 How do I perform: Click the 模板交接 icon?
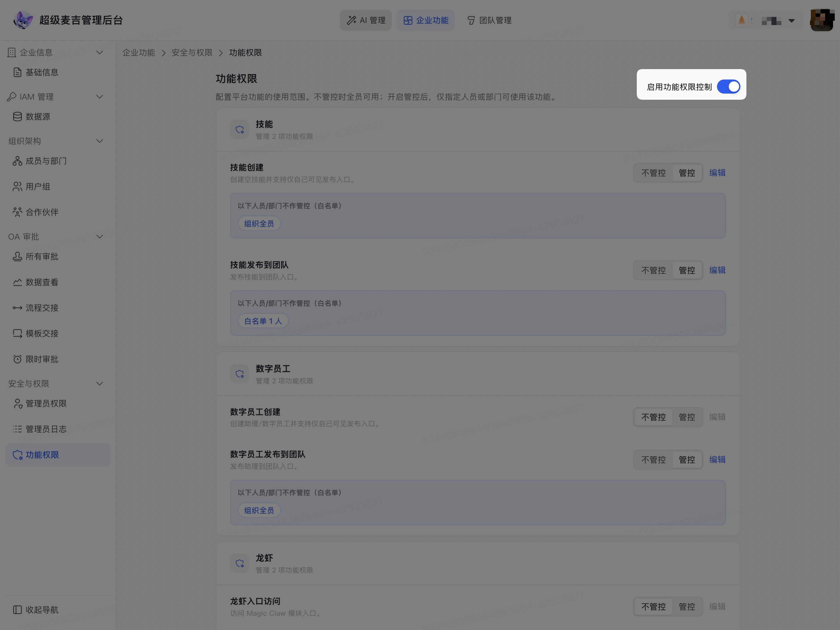(x=17, y=334)
